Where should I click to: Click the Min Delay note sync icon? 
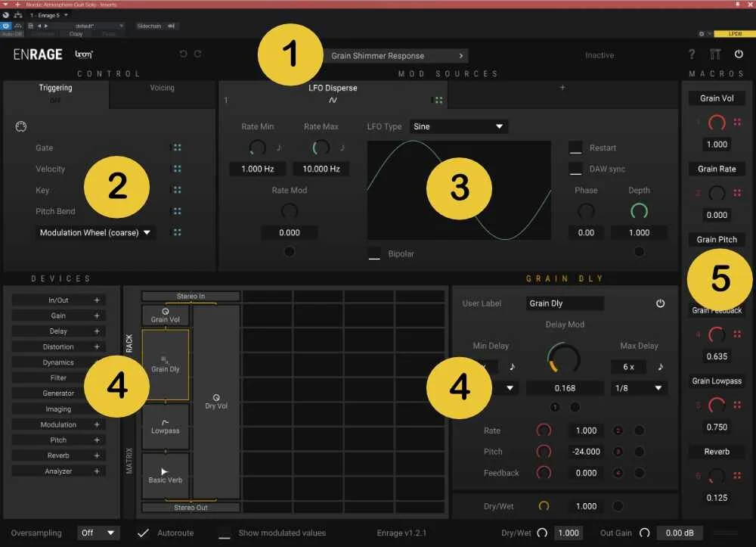click(x=512, y=367)
